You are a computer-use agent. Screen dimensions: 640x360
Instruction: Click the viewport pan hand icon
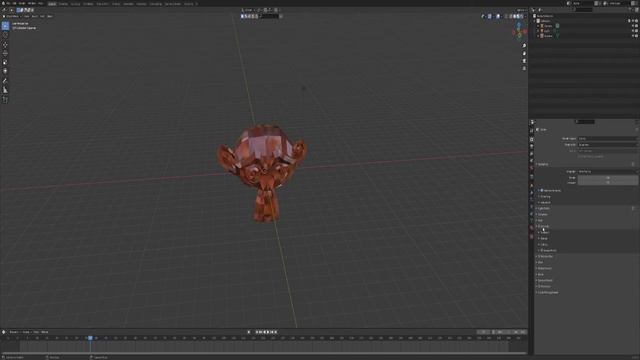click(x=524, y=53)
